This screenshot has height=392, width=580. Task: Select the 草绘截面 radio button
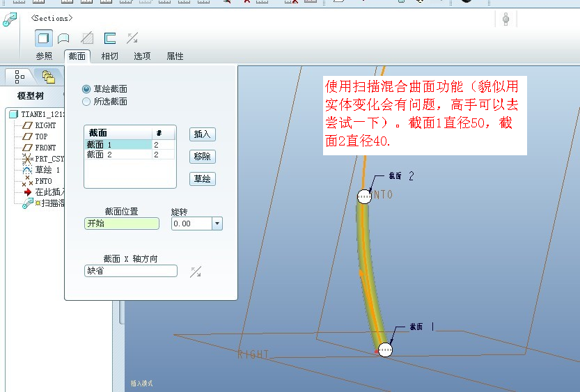pos(86,89)
